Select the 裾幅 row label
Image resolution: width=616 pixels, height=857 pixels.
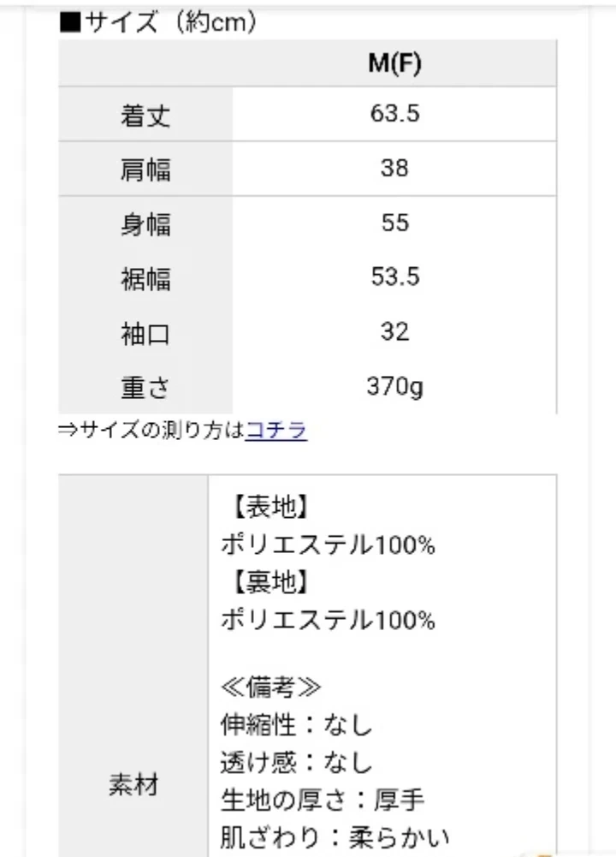[145, 279]
